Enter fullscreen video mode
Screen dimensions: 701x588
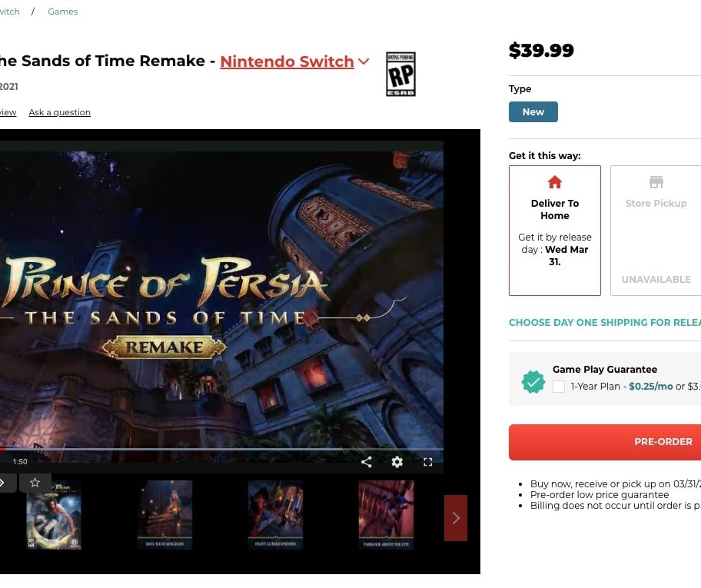(428, 462)
